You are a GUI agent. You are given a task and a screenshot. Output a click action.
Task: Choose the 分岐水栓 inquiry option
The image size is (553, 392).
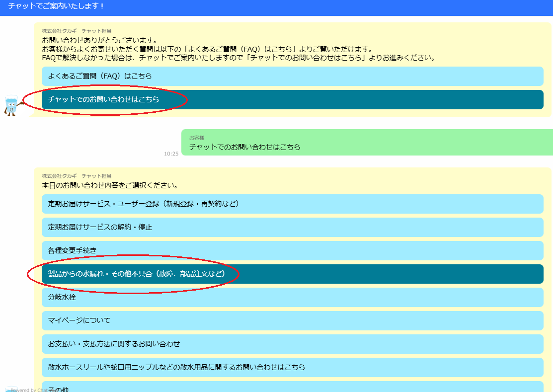pos(292,297)
